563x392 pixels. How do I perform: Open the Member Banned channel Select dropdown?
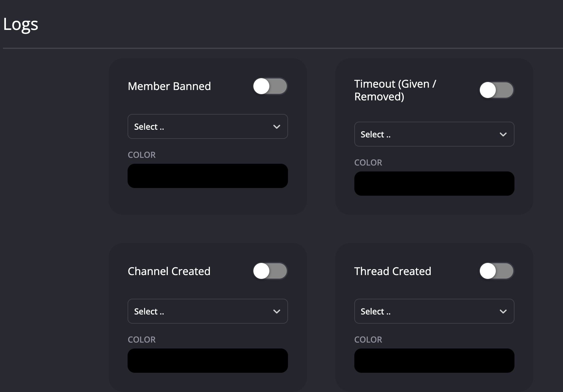tap(207, 127)
